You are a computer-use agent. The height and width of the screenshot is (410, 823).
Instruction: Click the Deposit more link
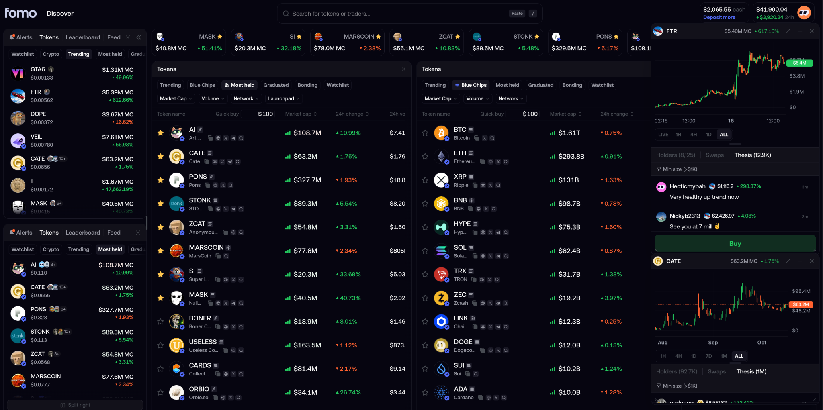719,17
